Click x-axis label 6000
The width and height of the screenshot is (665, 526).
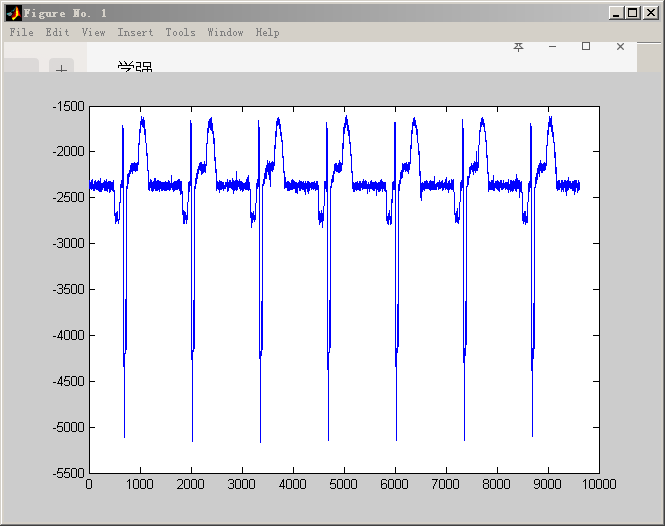[395, 484]
